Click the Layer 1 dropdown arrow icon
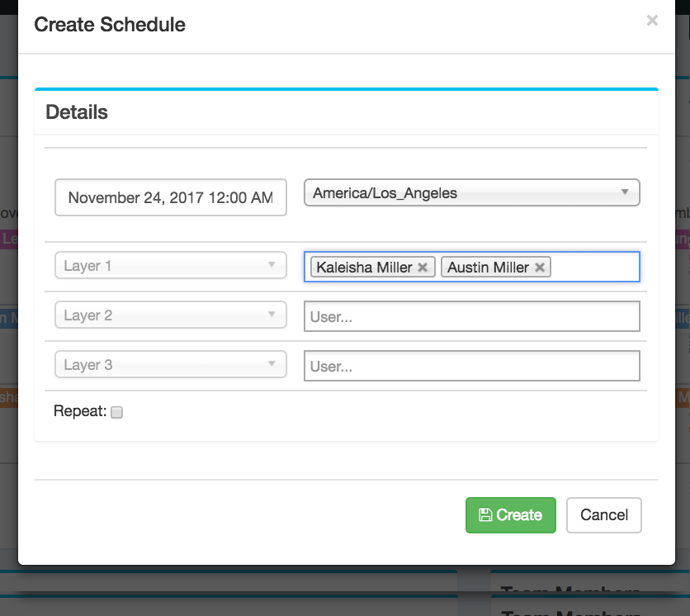Screen dimensions: 690x616 click(272, 264)
